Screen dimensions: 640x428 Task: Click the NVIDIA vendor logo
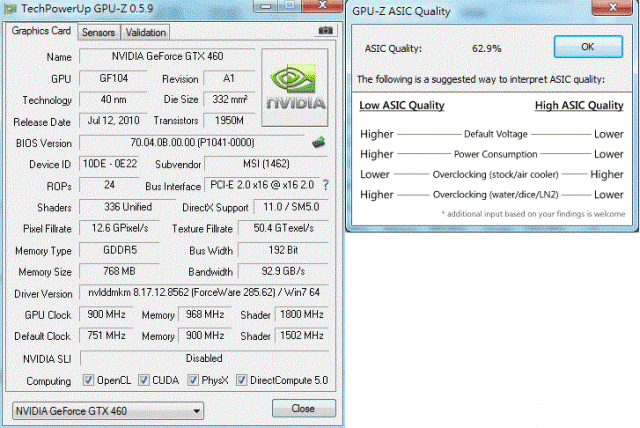click(295, 87)
